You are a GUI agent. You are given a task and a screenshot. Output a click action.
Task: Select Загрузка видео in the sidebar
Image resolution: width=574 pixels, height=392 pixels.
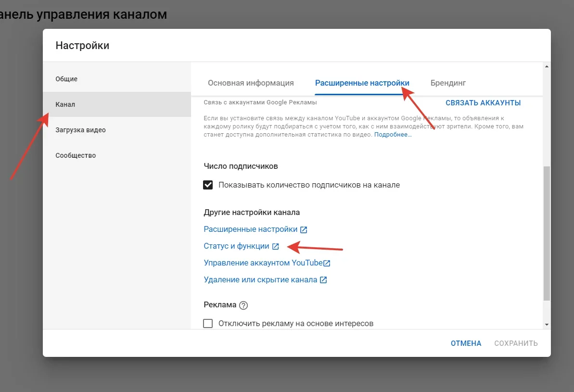(80, 130)
